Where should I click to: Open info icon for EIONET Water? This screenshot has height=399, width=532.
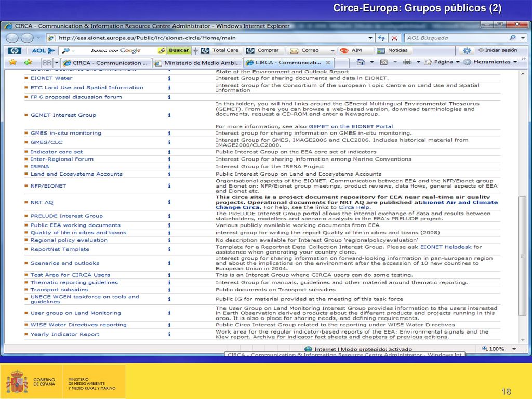coord(169,78)
